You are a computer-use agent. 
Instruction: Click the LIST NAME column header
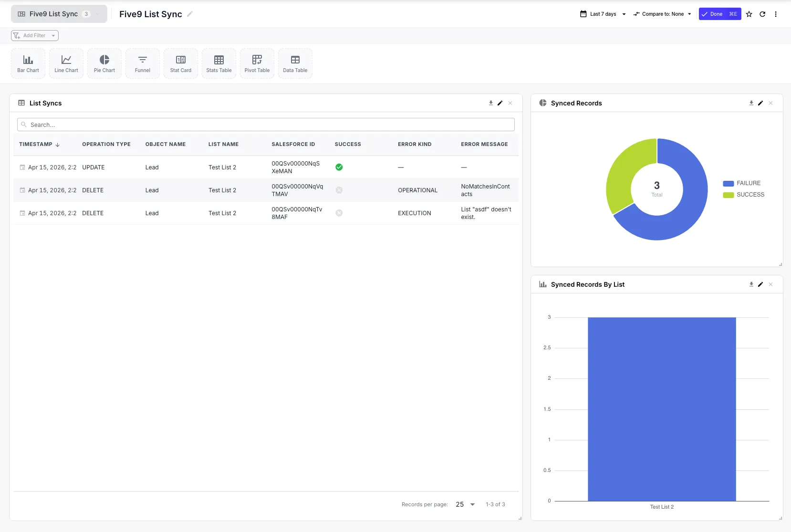(223, 144)
